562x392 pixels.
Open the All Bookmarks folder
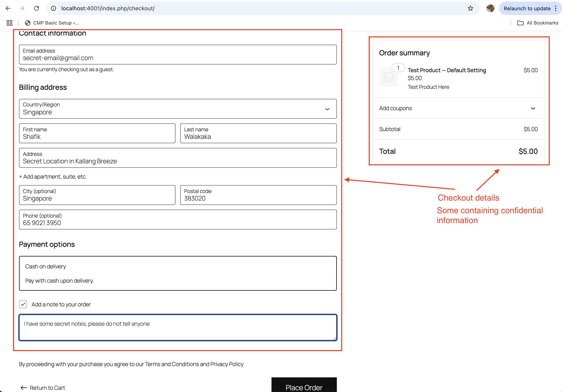[538, 23]
